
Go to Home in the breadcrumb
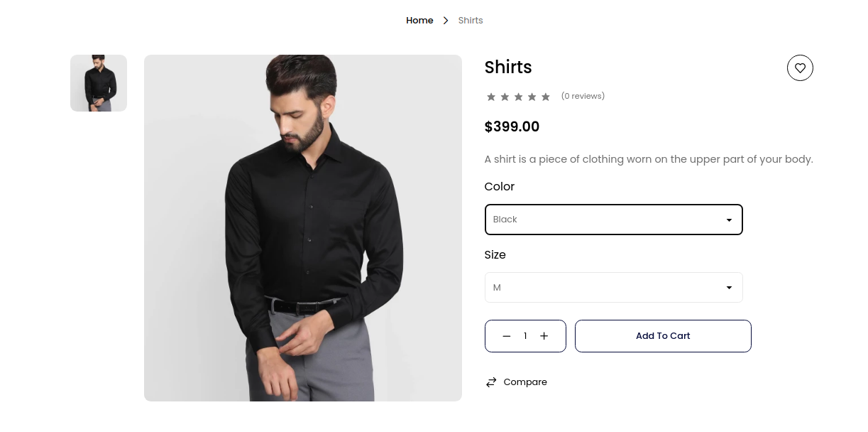point(419,21)
